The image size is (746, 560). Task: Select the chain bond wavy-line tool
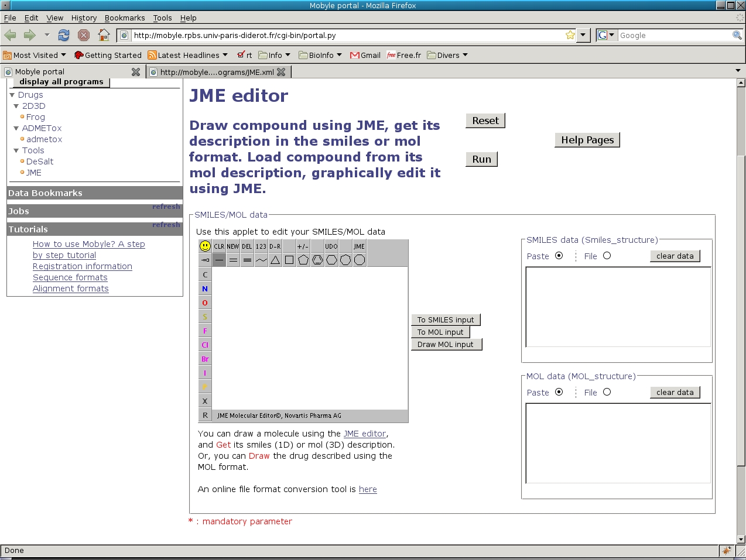click(261, 260)
